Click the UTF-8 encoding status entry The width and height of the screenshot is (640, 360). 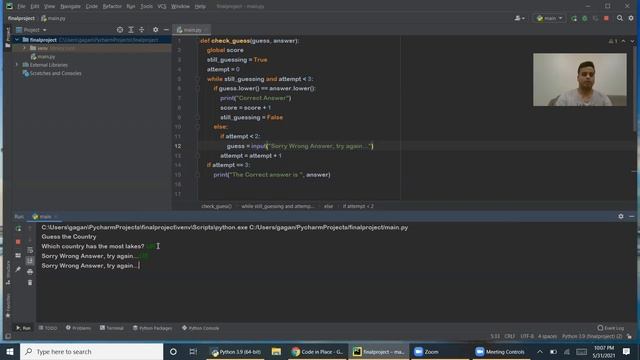527,336
